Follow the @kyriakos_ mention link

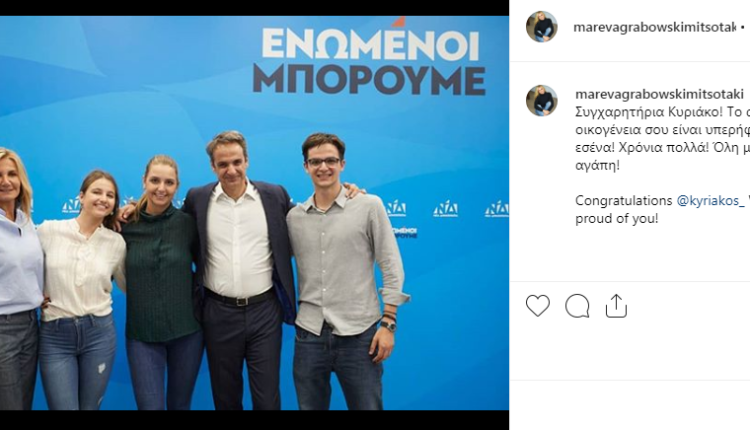point(711,200)
